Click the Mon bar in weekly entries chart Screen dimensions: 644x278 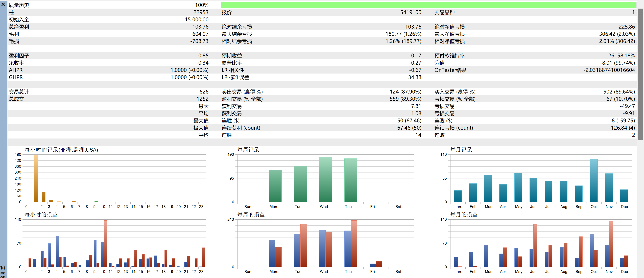(275, 186)
